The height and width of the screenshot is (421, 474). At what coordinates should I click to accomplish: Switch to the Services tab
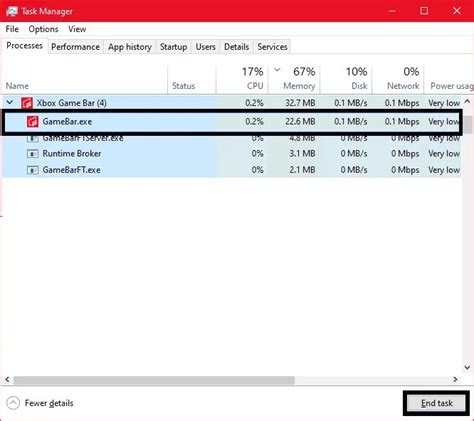[x=272, y=47]
